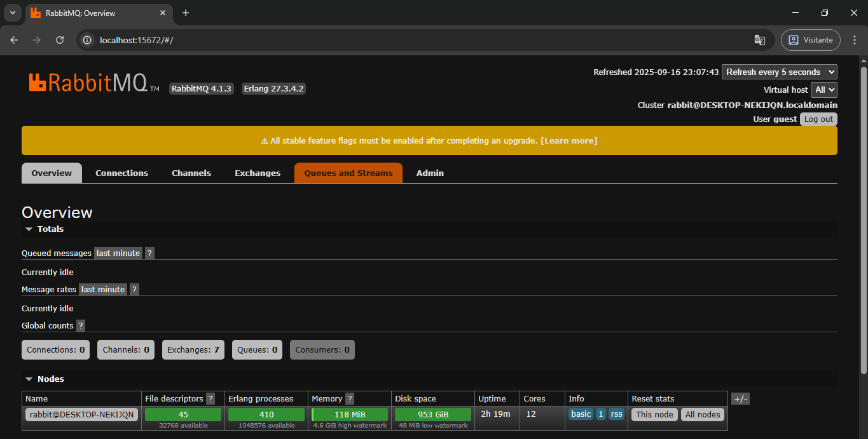Viewport: 868px width, 439px height.
Task: Click the Disk space 953 GiB bar
Action: point(433,414)
